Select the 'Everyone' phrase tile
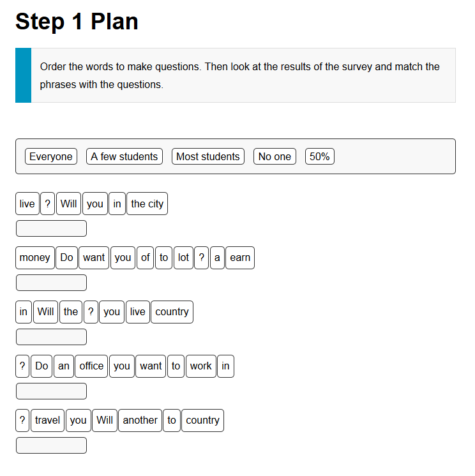 click(51, 156)
